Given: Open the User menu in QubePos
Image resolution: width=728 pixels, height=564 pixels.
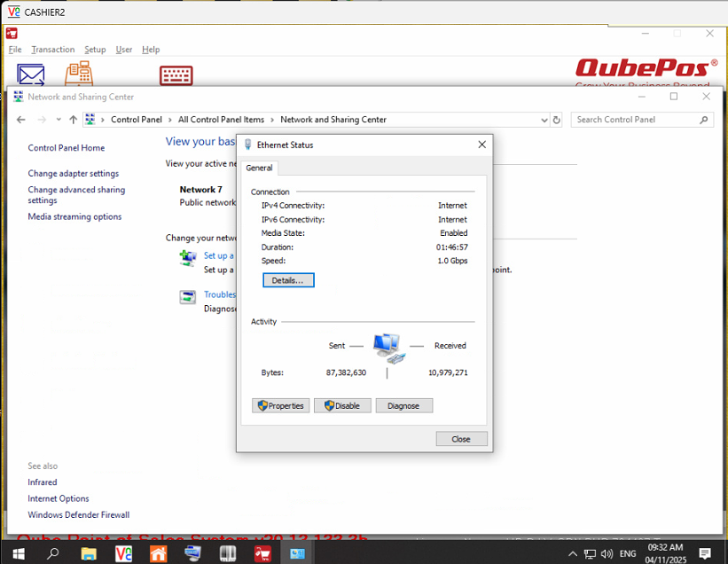Looking at the screenshot, I should click(x=124, y=49).
